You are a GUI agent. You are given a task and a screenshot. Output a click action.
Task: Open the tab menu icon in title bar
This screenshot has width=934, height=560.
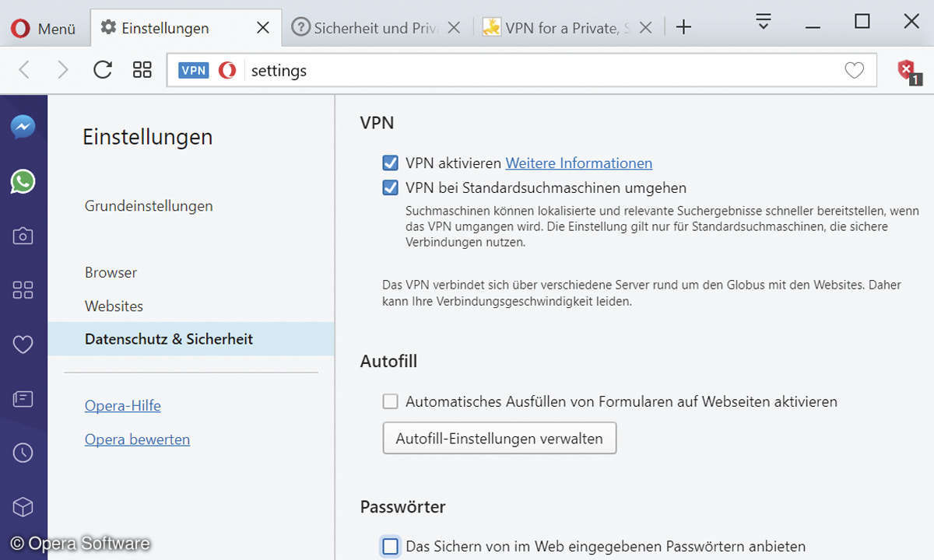(x=764, y=22)
